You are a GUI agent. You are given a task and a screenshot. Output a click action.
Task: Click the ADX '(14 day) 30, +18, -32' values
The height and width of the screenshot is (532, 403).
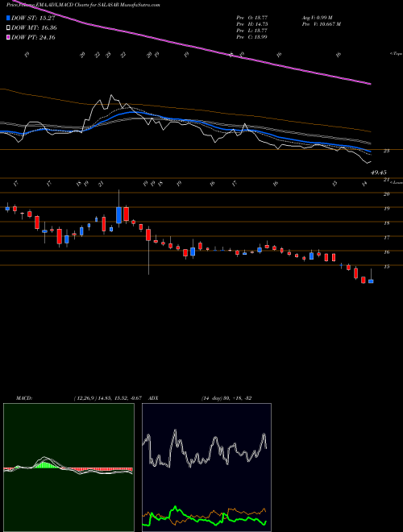coord(226,398)
